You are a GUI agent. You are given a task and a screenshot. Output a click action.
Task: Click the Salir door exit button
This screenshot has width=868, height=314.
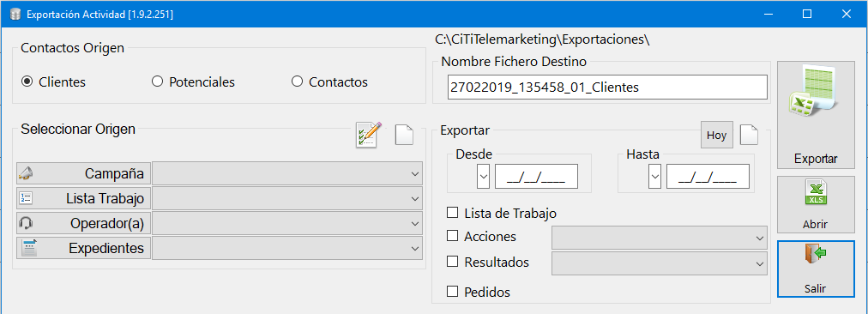pyautogui.click(x=816, y=269)
